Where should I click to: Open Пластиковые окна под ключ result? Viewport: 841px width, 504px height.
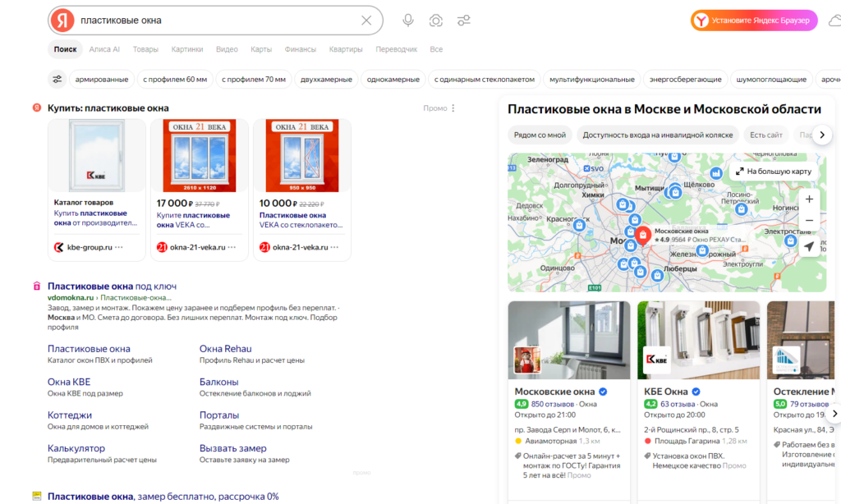[x=112, y=286]
